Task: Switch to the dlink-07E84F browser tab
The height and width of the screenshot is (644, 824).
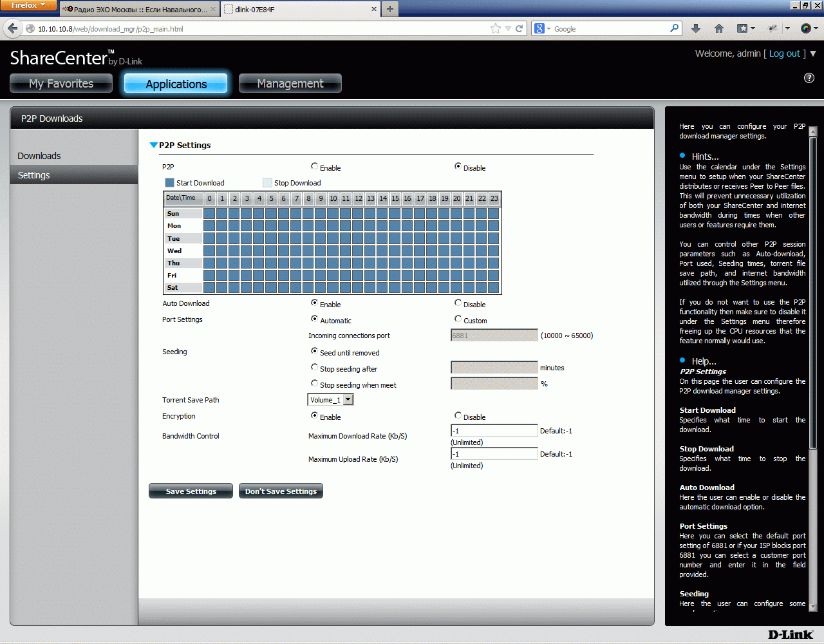Action: tap(301, 10)
